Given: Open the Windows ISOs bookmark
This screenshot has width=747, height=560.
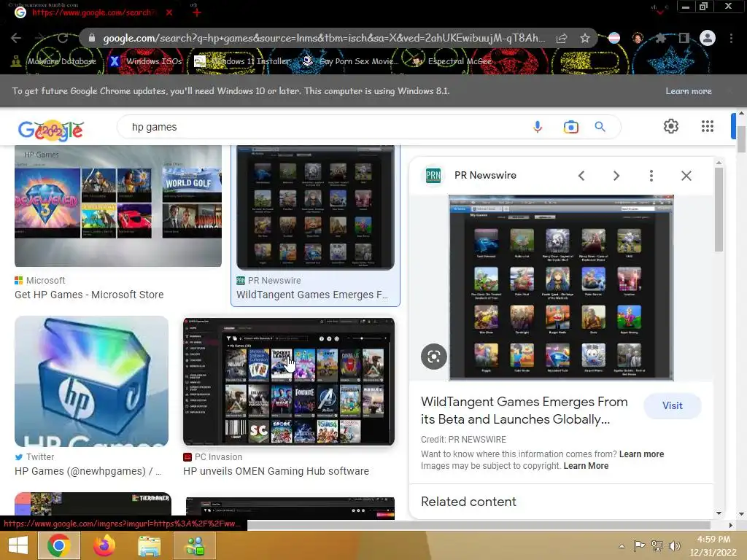Looking at the screenshot, I should (x=146, y=61).
